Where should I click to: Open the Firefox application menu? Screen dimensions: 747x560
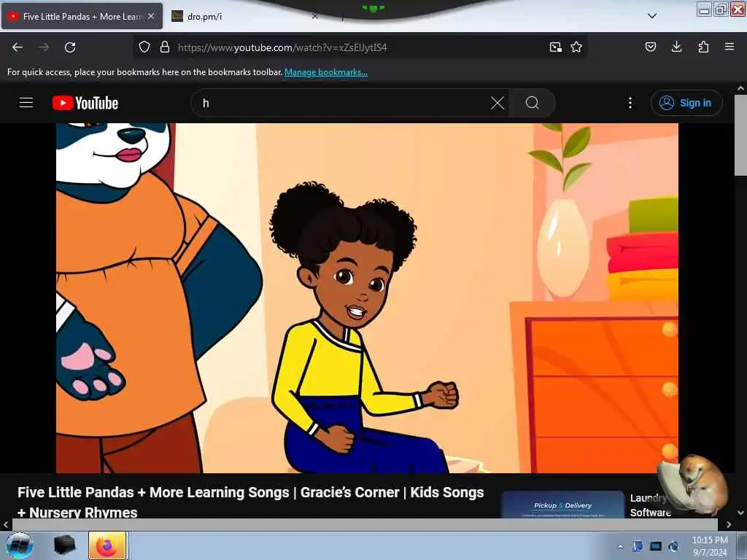click(x=729, y=47)
